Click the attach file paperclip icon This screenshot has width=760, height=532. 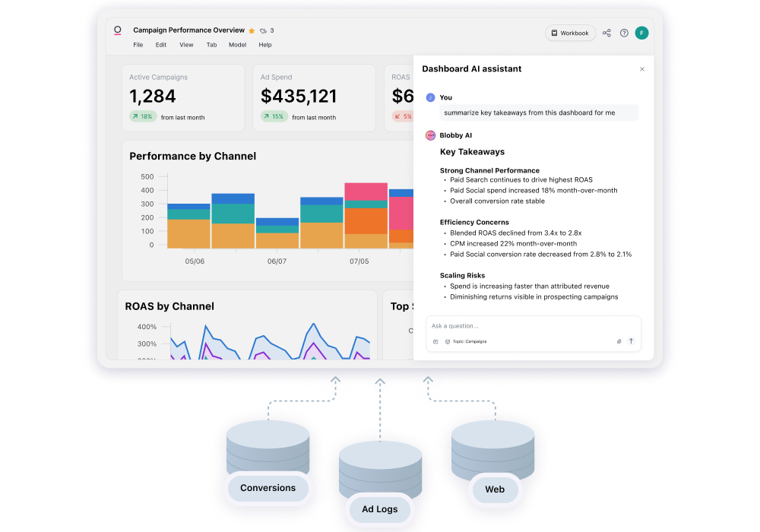[x=619, y=341]
